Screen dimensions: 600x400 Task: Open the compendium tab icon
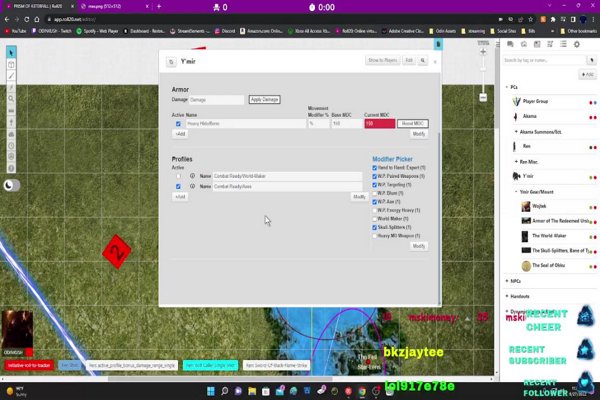pos(550,44)
